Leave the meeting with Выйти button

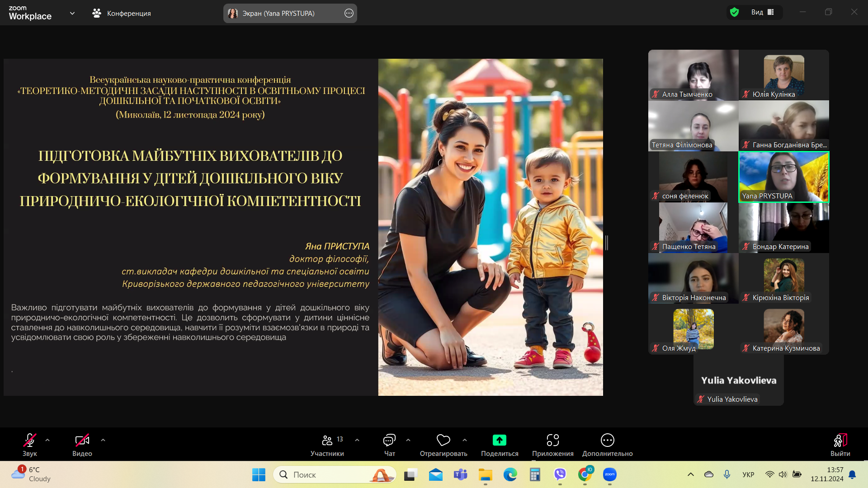(x=840, y=445)
